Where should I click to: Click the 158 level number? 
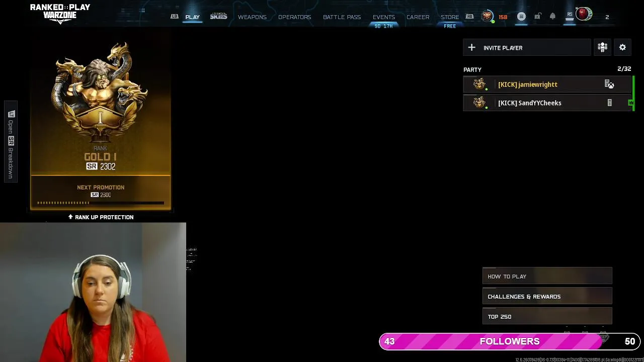503,17
